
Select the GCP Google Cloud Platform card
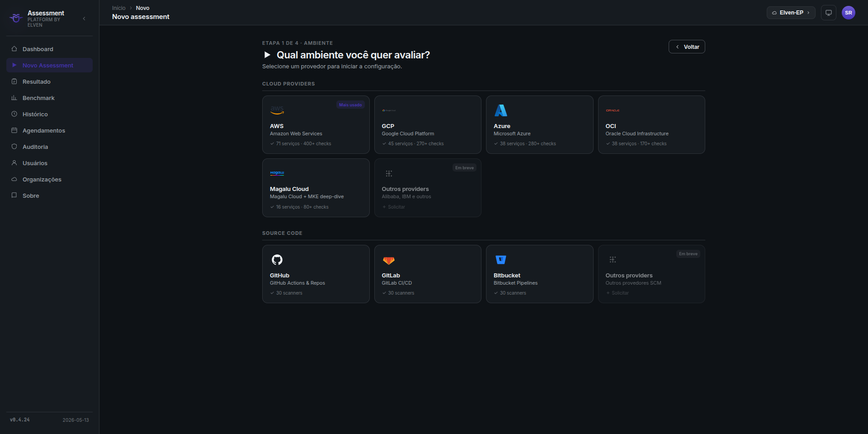428,124
